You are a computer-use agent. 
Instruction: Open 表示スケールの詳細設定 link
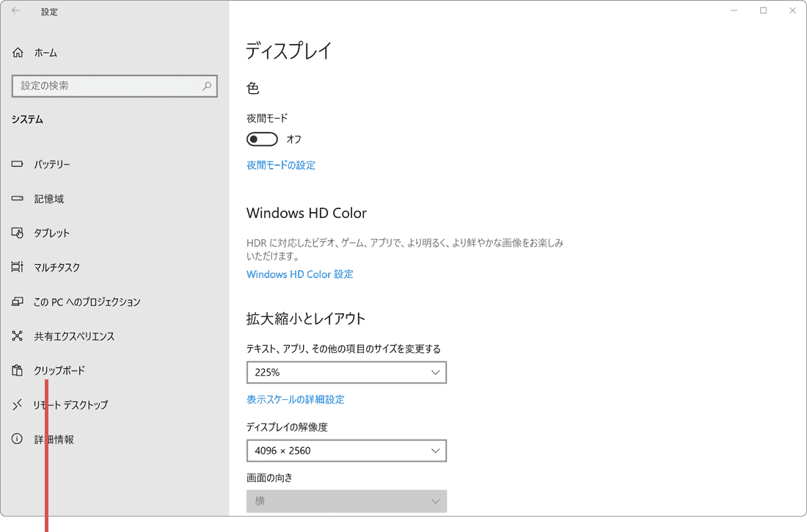(x=296, y=399)
